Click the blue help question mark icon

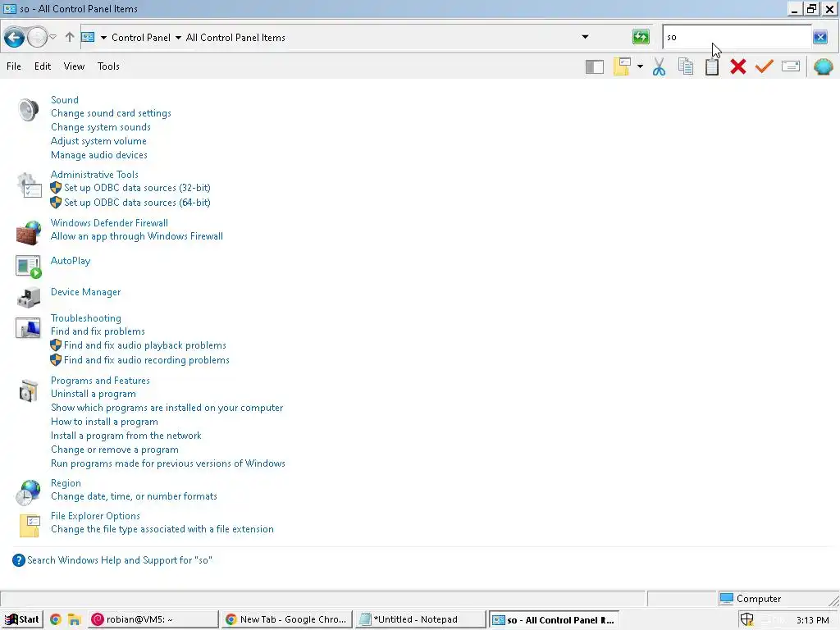[19, 560]
